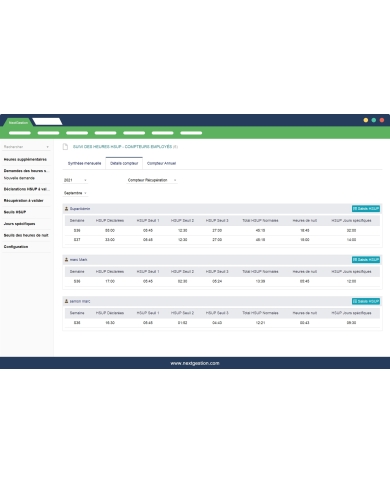Viewport: 390px width, 484px height.
Task: Click 16:30 declared hours in semon marc row
Action: pyautogui.click(x=110, y=323)
